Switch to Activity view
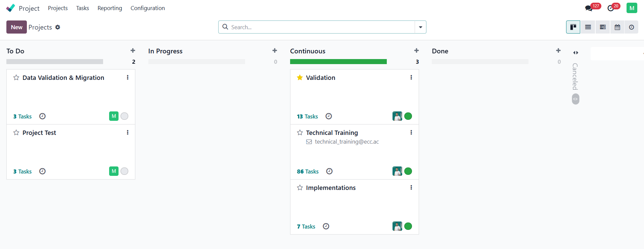 point(631,27)
